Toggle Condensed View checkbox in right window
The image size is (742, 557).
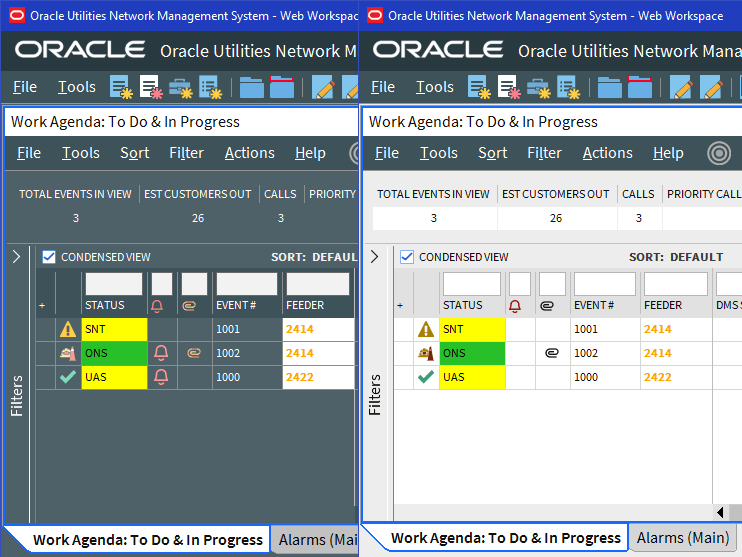pos(406,257)
